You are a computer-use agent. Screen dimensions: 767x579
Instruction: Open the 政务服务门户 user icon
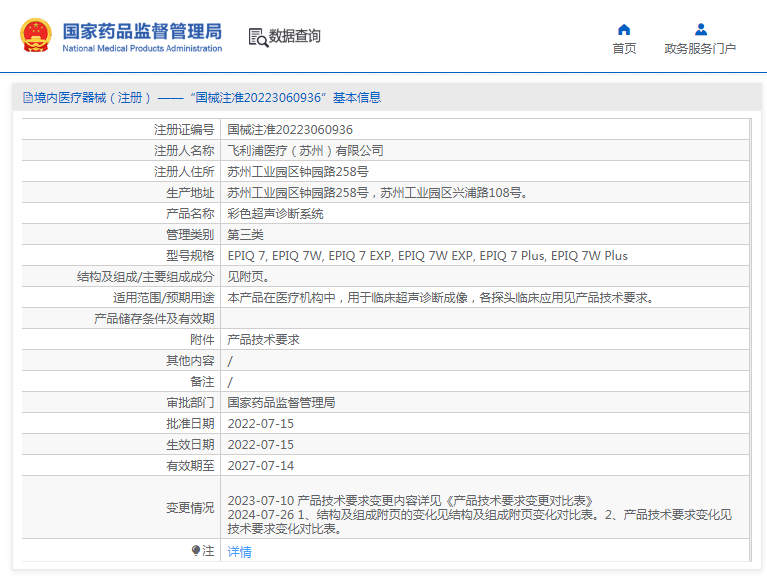(x=700, y=29)
